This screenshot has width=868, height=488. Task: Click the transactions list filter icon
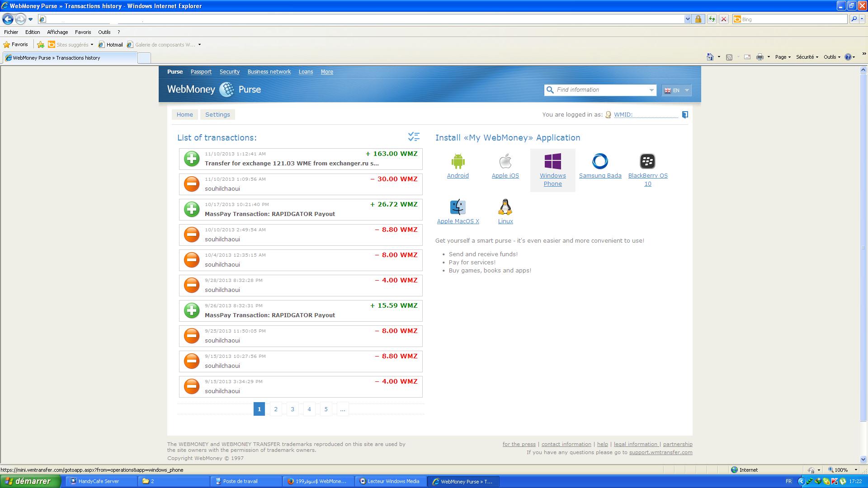coord(414,136)
